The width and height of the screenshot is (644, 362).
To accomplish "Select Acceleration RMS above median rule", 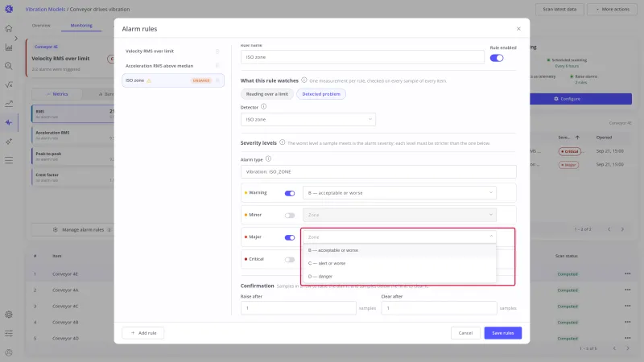I will [x=173, y=66].
